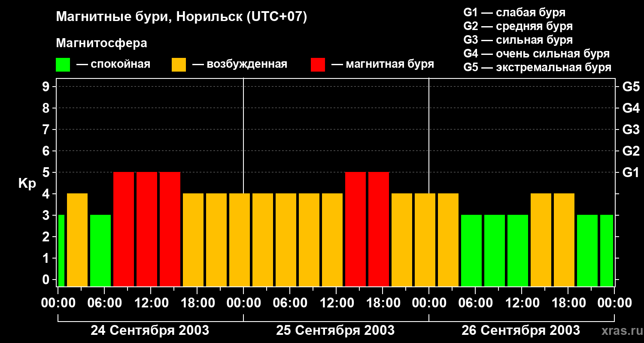Click the yellow bar at 18:00 on 26 September
This screenshot has width=644, height=343.
pyautogui.click(x=564, y=240)
